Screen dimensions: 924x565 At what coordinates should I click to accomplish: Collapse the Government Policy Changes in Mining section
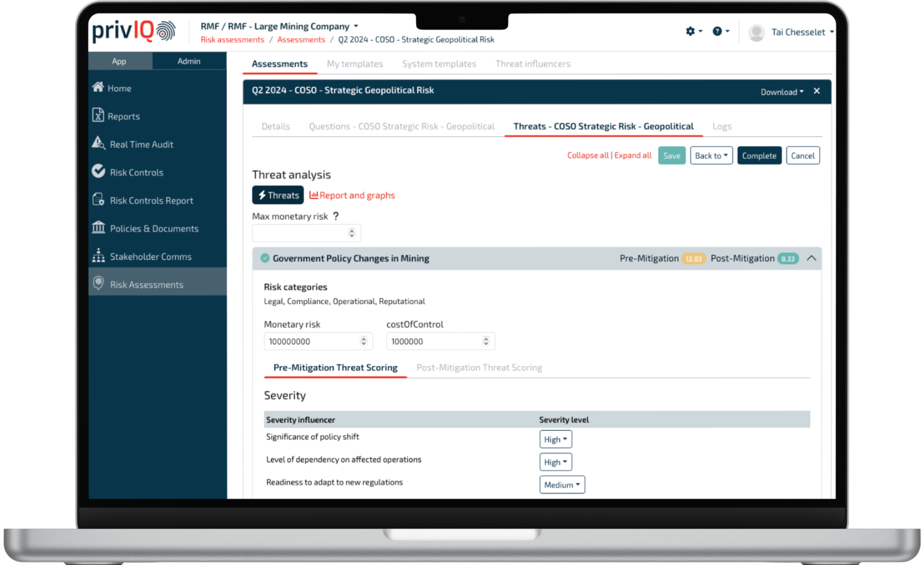(x=812, y=258)
